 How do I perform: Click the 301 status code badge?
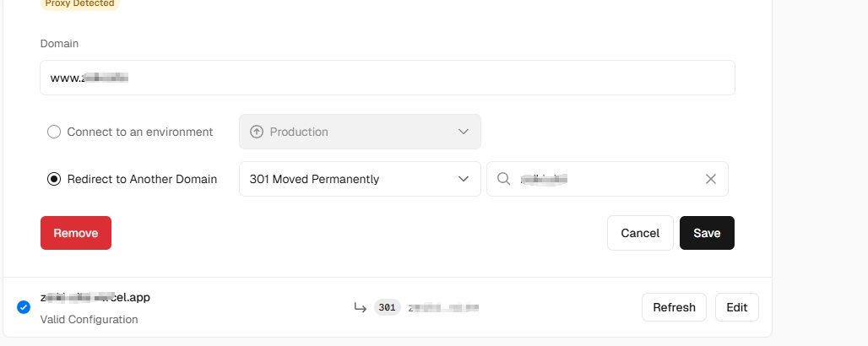tap(388, 307)
